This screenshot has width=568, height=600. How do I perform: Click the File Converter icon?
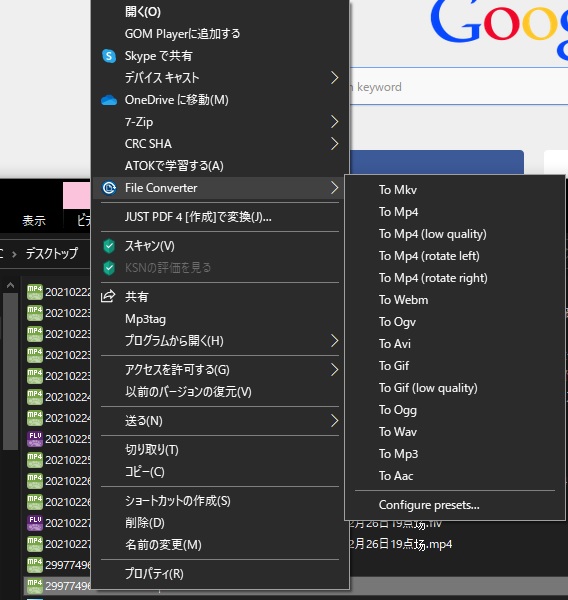click(109, 188)
